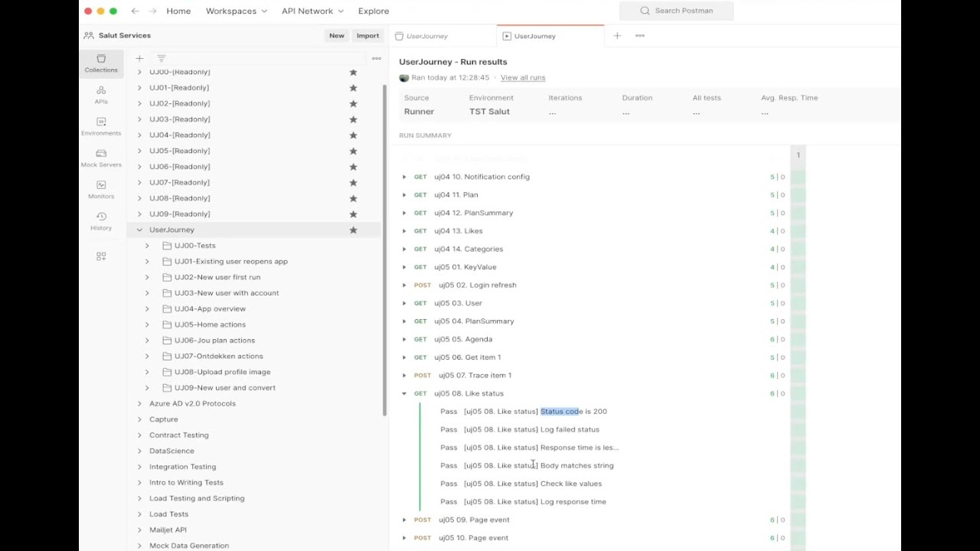Open the collections list three-dot options
The height and width of the screenshot is (551, 980).
(x=376, y=58)
